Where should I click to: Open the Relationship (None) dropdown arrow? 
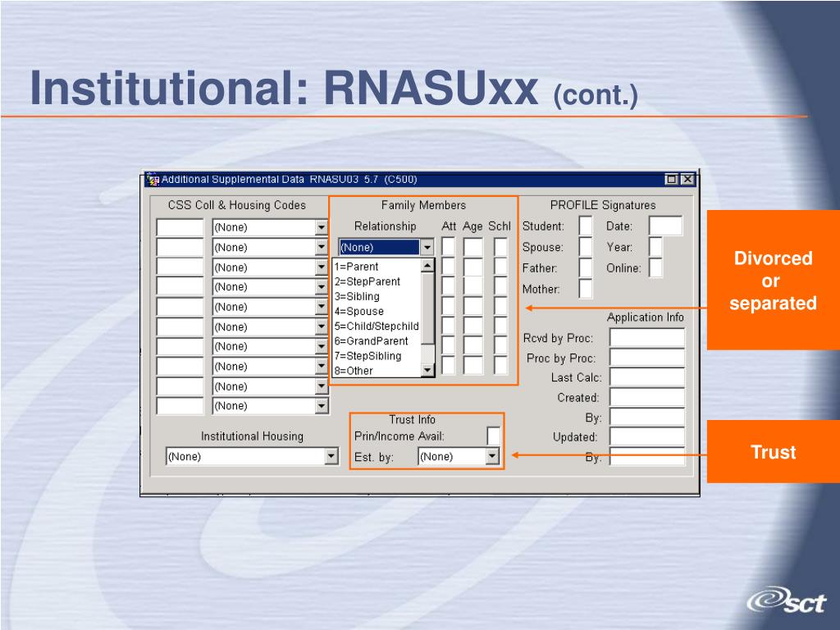(x=427, y=248)
